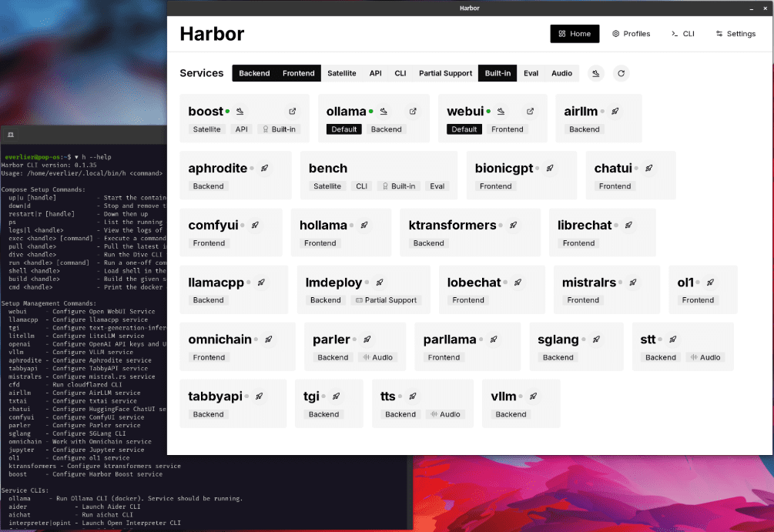774x532 pixels.
Task: Minimize the Harbor window
Action: click(x=752, y=8)
